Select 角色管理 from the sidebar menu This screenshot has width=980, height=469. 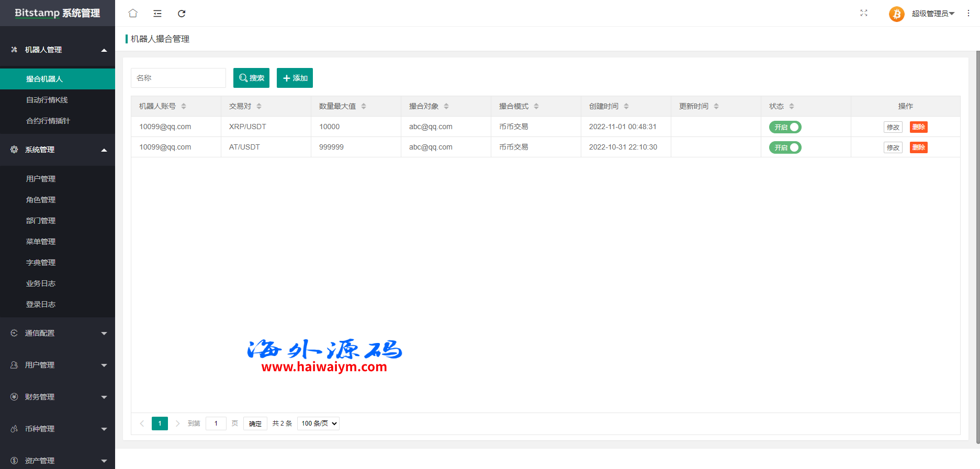click(41, 200)
